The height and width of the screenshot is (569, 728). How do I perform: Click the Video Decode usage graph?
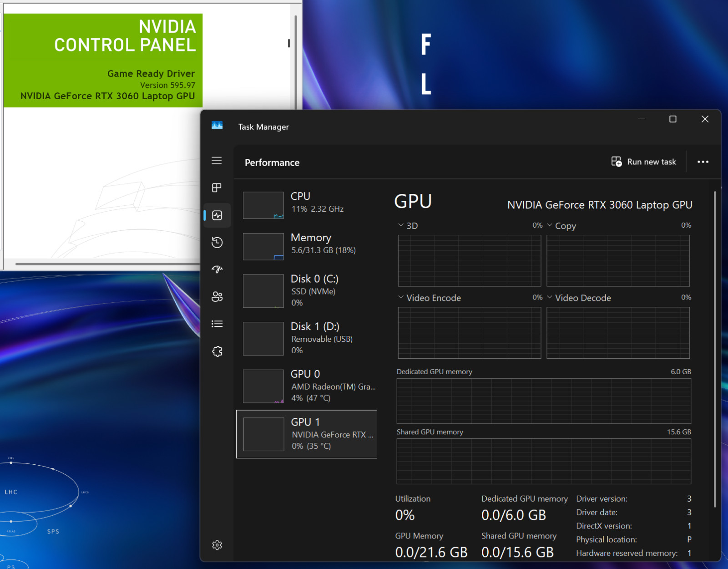coord(618,333)
